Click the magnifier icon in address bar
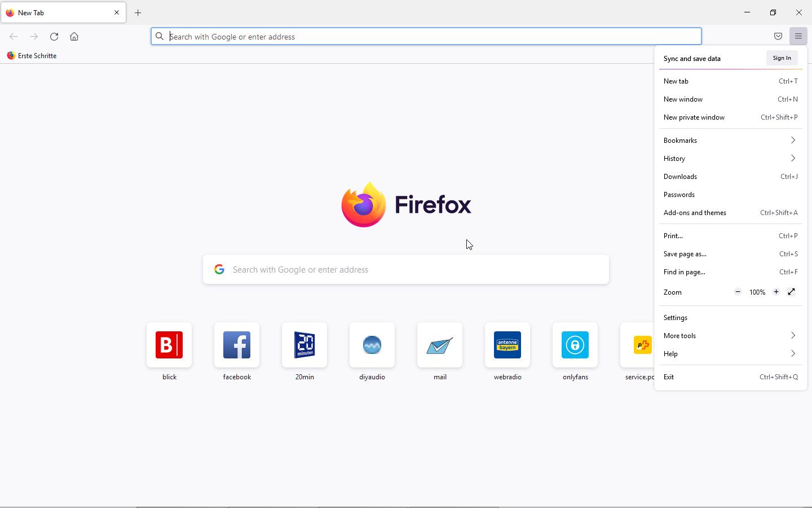This screenshot has width=812, height=508. point(160,37)
